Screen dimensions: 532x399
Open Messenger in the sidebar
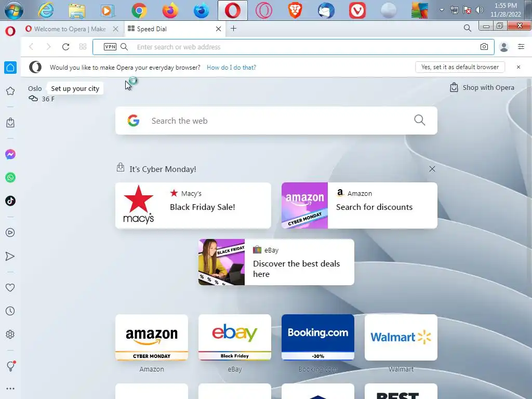coord(10,154)
